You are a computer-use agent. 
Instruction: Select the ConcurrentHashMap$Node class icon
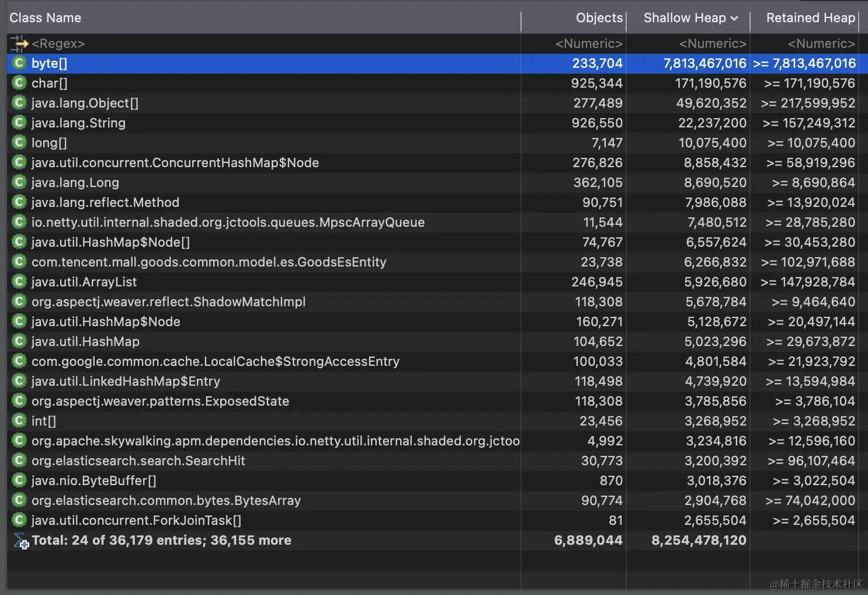pyautogui.click(x=19, y=162)
